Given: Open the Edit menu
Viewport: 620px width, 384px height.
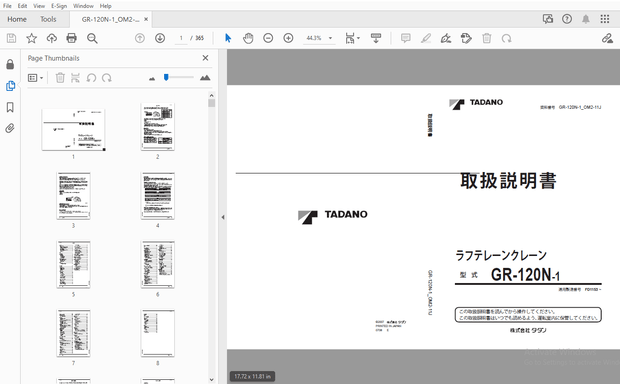Looking at the screenshot, I should (23, 6).
